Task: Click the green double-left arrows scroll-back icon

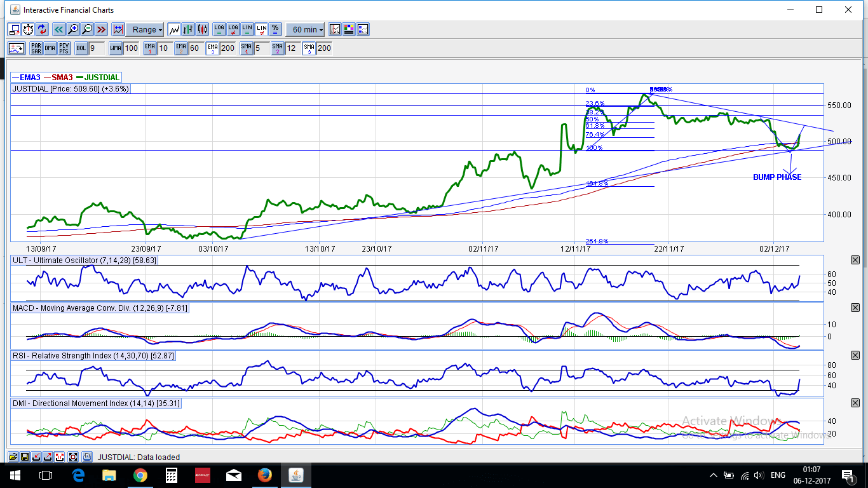Action: click(58, 30)
